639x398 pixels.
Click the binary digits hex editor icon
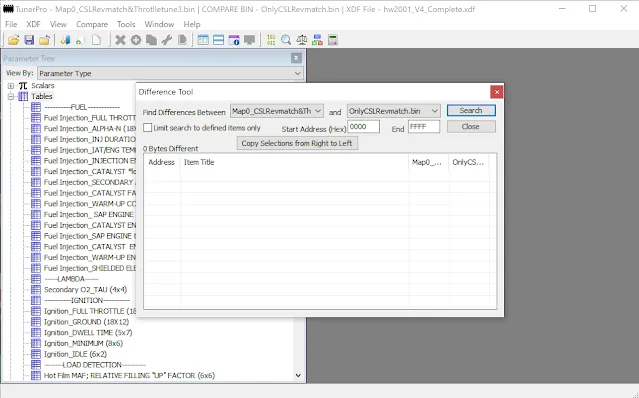pyautogui.click(x=271, y=40)
